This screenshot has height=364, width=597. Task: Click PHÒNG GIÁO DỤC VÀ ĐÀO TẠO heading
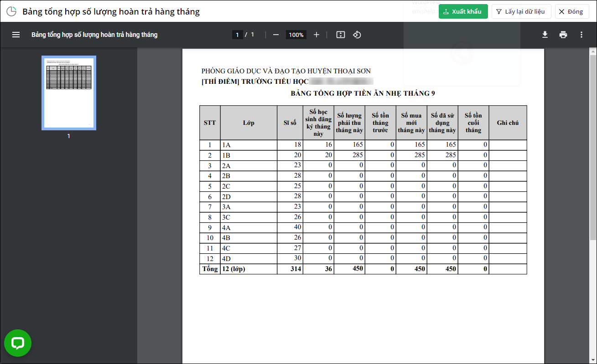click(286, 71)
